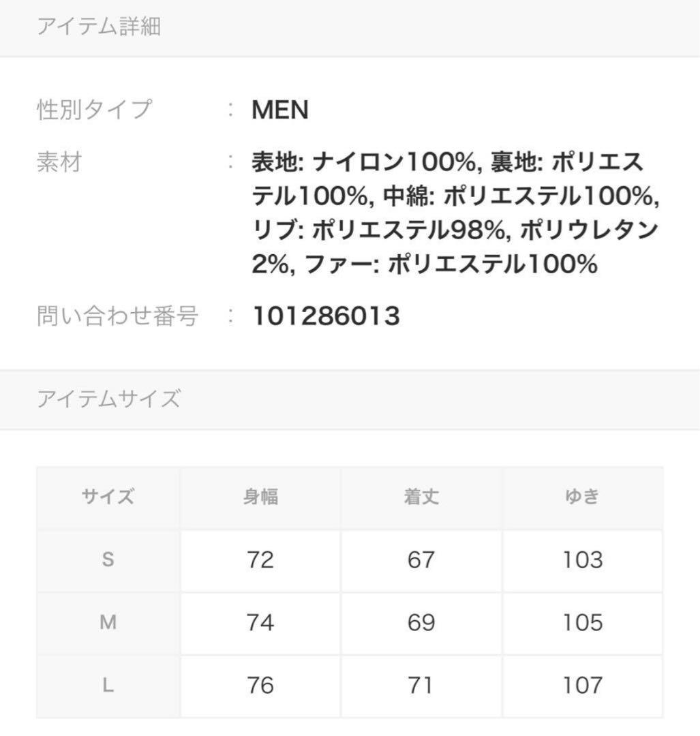The height and width of the screenshot is (736, 700).
Task: Select the 身幅 value 76 cell
Action: pos(260,686)
